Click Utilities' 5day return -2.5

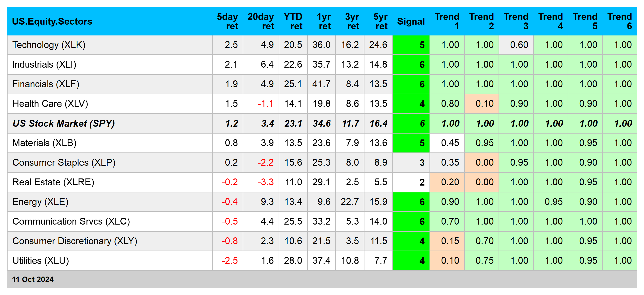228,260
